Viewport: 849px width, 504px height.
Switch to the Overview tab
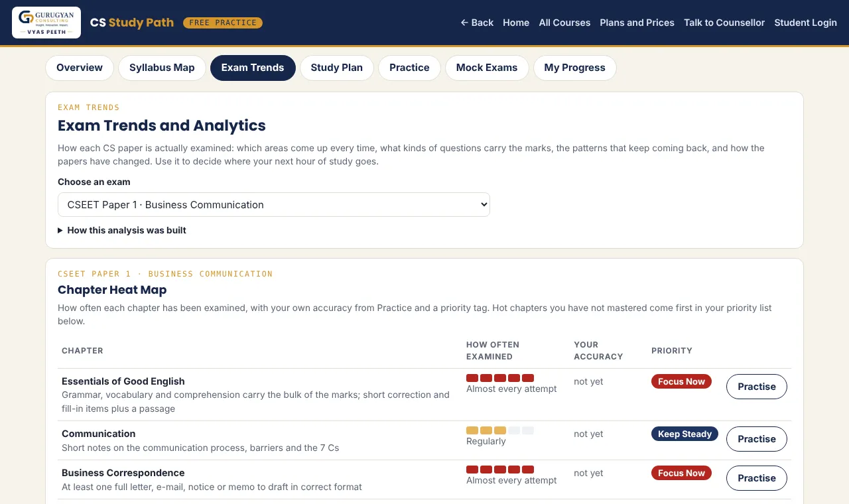tap(80, 68)
